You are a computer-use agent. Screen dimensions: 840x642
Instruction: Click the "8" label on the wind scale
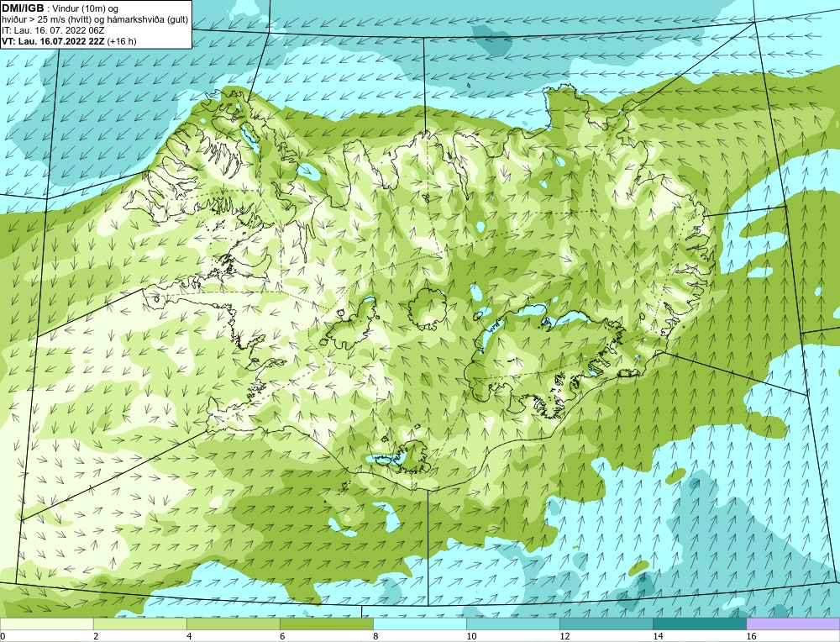tap(375, 636)
